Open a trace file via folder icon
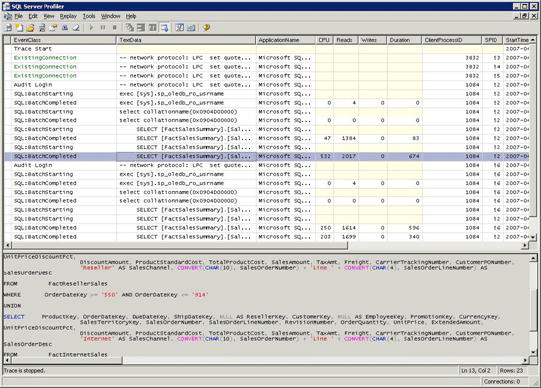 pos(30,28)
